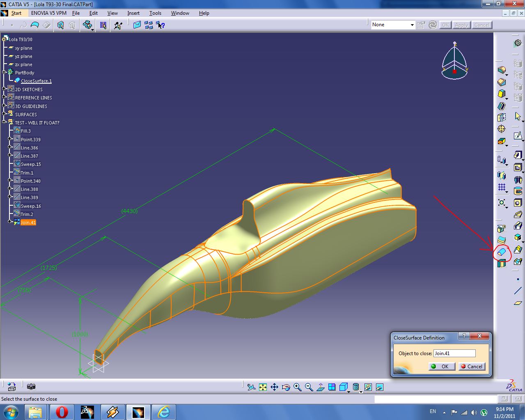Viewport: 525px width, 420px height.
Task: Pick the Rib tool
Action: click(x=518, y=214)
